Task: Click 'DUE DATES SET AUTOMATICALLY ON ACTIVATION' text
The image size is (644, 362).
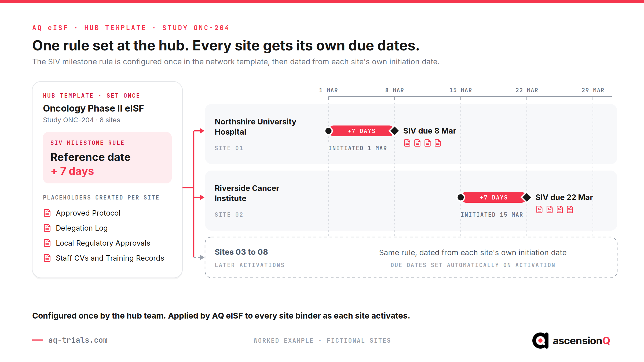Action: click(x=473, y=265)
